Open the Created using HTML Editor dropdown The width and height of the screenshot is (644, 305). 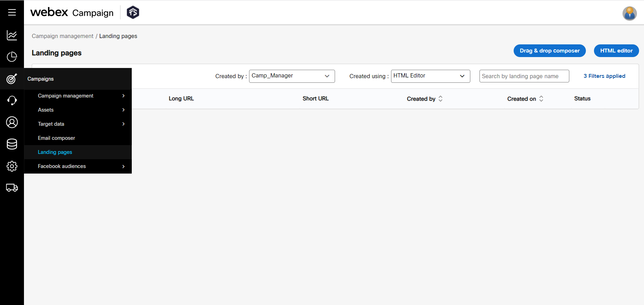click(x=431, y=76)
